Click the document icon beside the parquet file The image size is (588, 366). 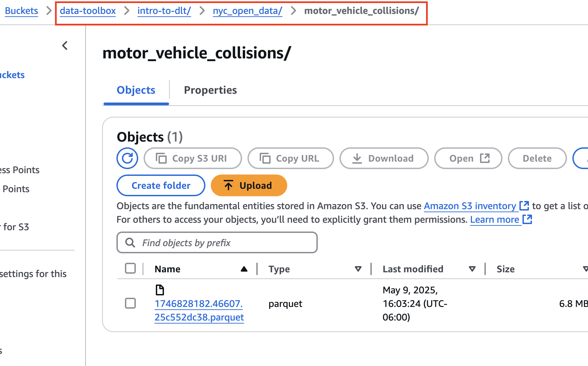click(160, 290)
